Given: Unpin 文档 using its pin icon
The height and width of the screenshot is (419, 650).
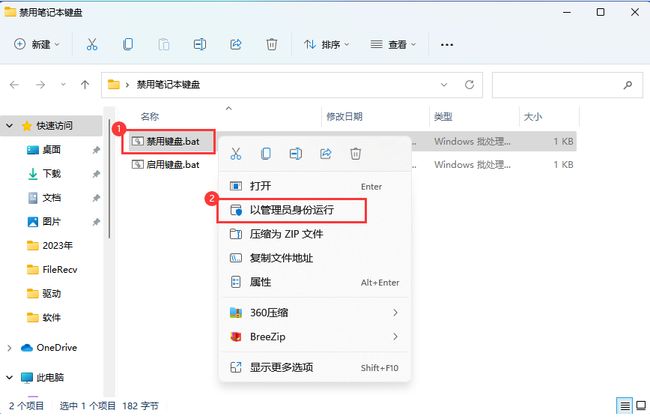Looking at the screenshot, I should [96, 198].
